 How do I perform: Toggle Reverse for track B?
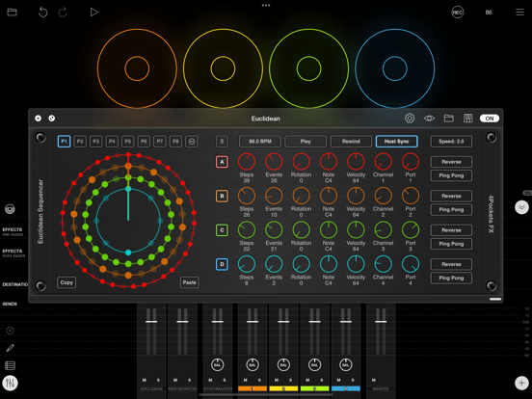click(x=451, y=196)
